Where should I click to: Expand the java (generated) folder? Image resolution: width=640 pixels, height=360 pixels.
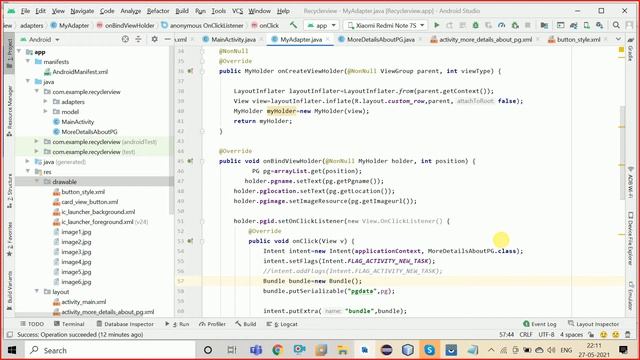[28, 162]
